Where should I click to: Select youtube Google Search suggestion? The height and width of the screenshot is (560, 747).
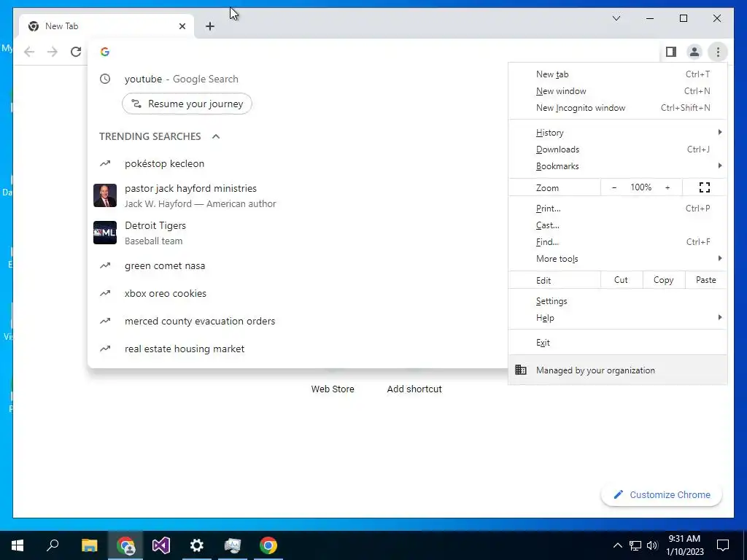click(298, 79)
